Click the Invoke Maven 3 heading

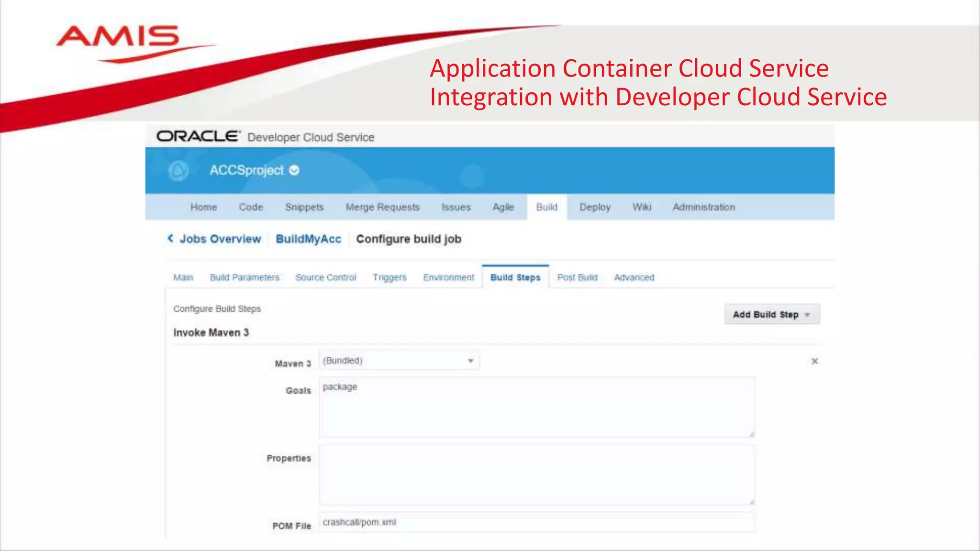[x=211, y=332]
